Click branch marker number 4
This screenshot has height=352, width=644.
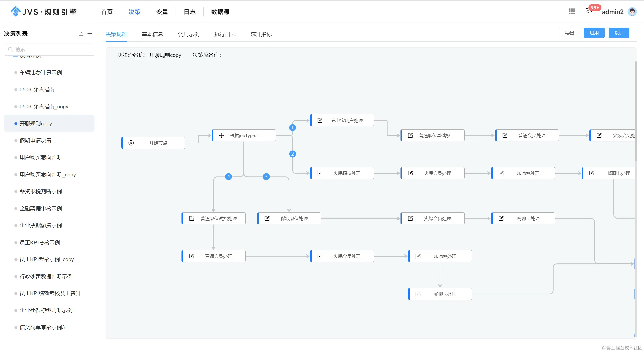(x=228, y=177)
